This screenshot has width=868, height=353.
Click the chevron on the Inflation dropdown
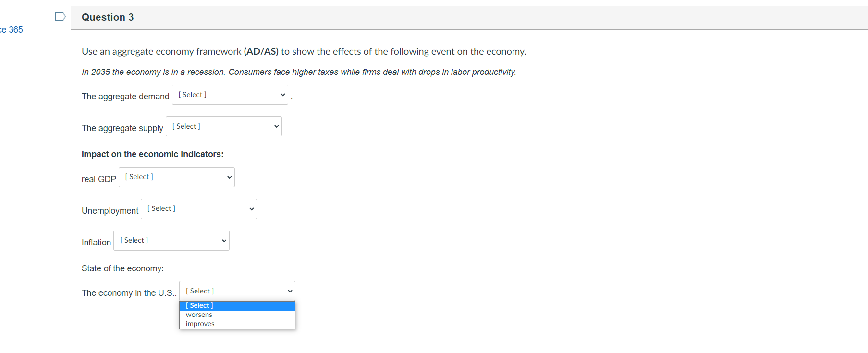(223, 240)
